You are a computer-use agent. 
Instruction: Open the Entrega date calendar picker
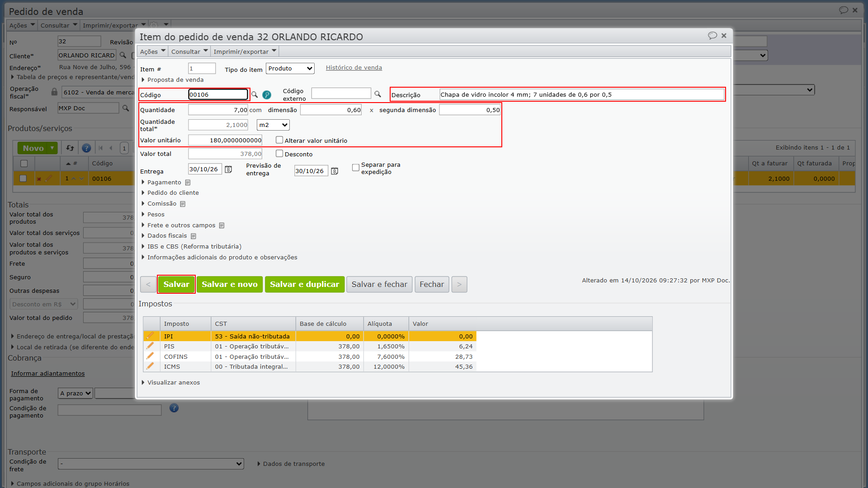pyautogui.click(x=228, y=169)
